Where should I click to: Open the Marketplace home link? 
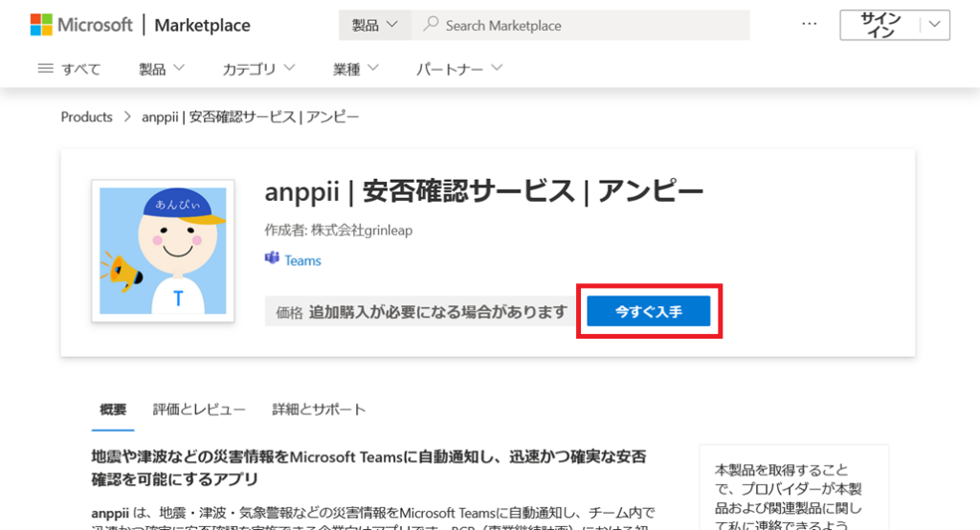coord(202,26)
